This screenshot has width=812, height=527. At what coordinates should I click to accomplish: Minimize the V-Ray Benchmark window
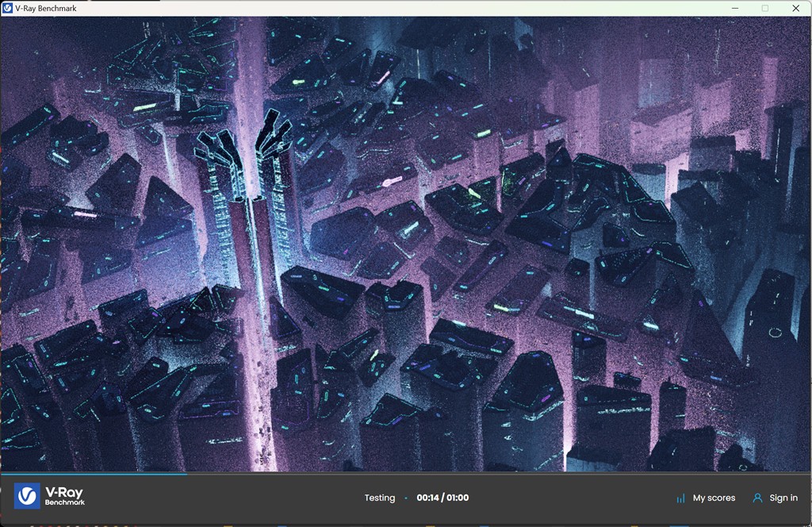735,8
